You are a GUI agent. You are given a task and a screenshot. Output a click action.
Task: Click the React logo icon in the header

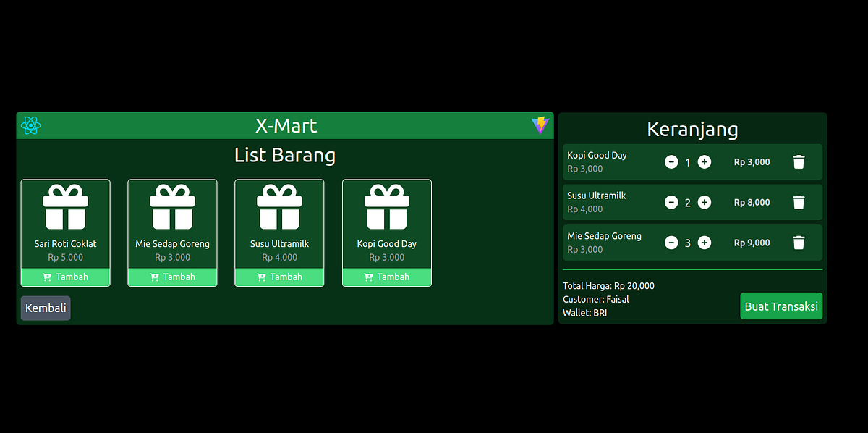point(30,125)
